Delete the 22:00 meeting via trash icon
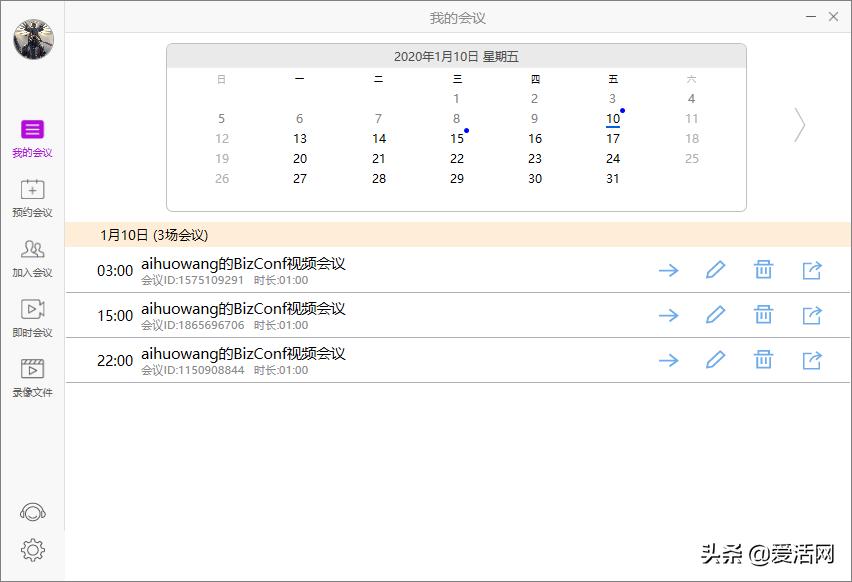Image resolution: width=852 pixels, height=582 pixels. (x=762, y=360)
